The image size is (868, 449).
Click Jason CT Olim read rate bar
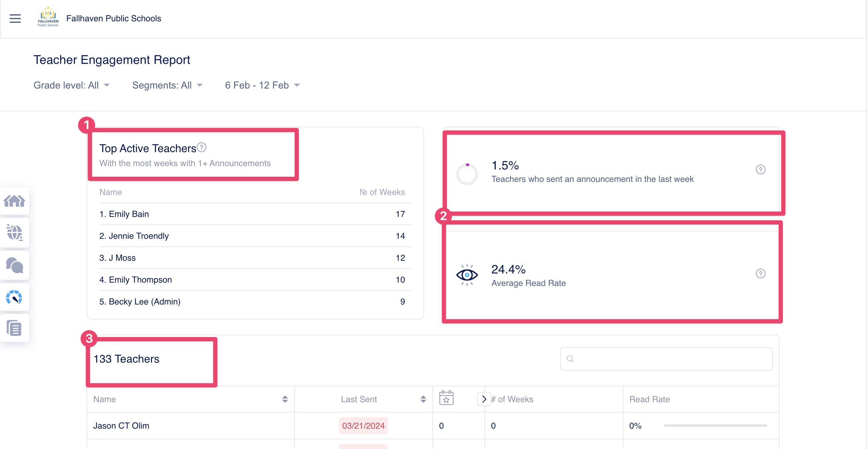(x=715, y=425)
